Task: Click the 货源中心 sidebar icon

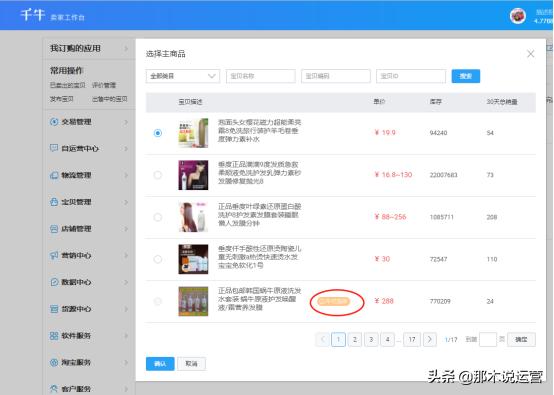Action: coord(54,309)
